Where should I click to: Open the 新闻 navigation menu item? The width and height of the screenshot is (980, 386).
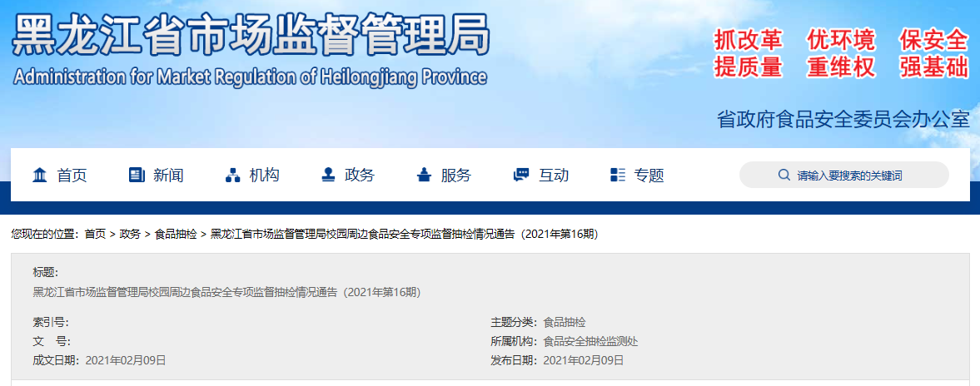point(168,175)
